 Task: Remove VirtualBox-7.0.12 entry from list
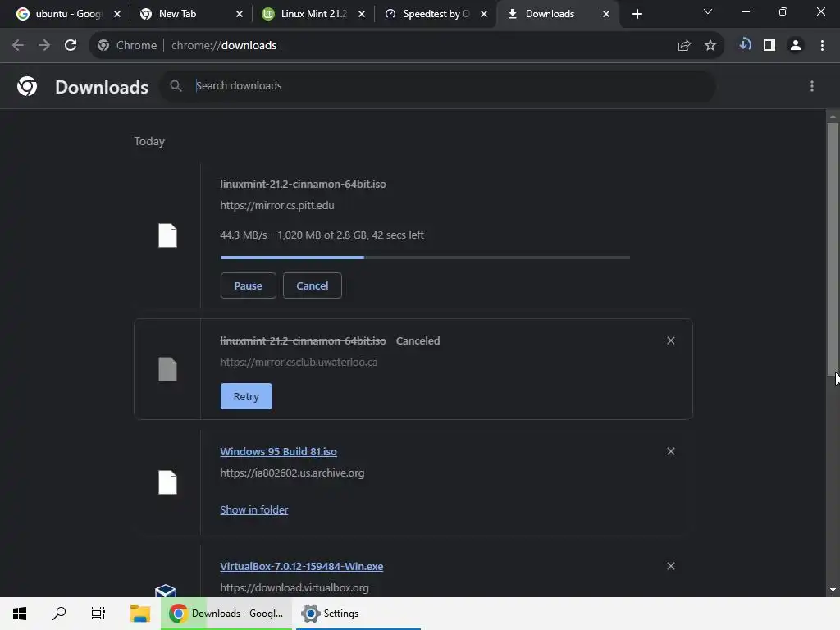[671, 566]
